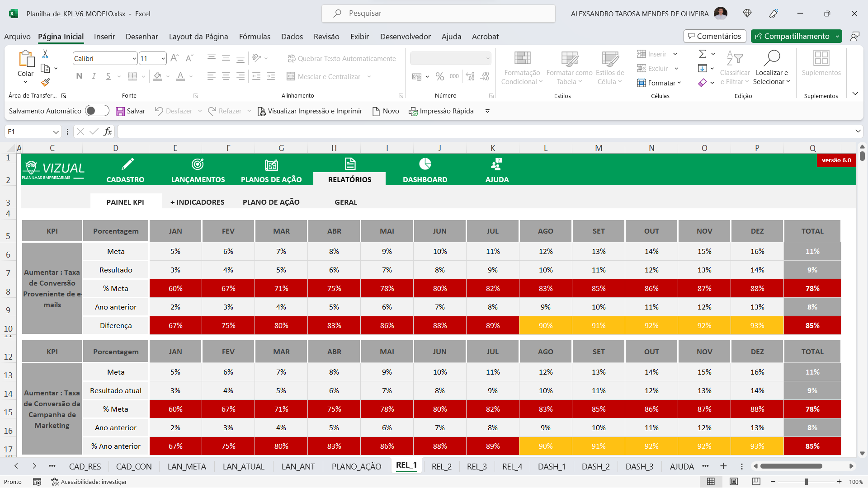Expand the Calibri font name dropdown
This screenshot has width=868, height=488.
[x=133, y=58]
